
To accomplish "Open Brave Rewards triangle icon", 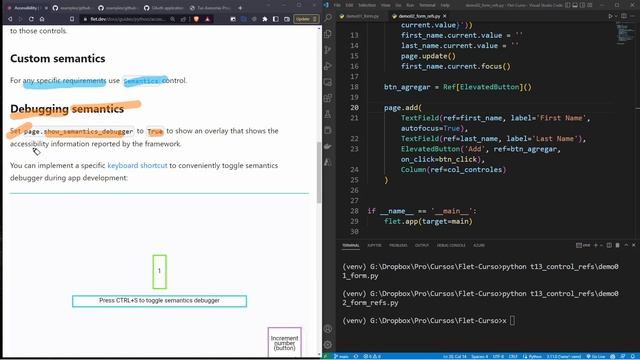I will pos(207,19).
